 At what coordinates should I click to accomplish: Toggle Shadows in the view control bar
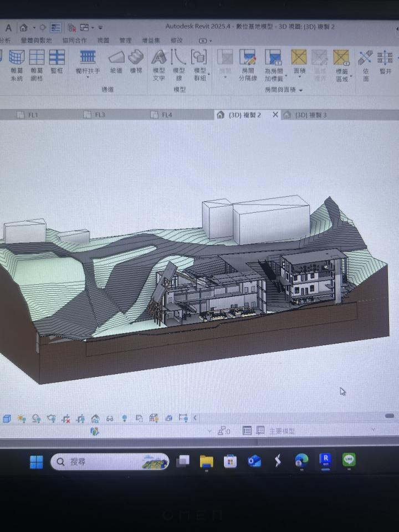click(x=37, y=419)
